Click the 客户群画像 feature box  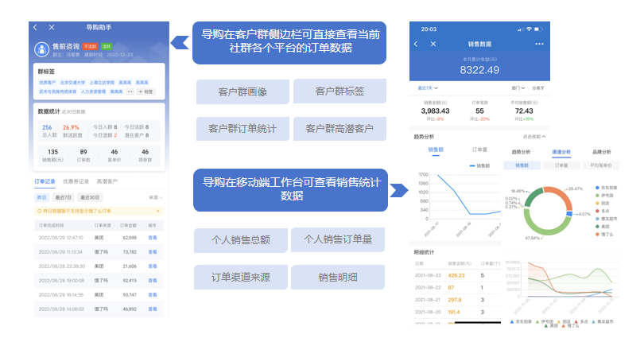pyautogui.click(x=242, y=91)
